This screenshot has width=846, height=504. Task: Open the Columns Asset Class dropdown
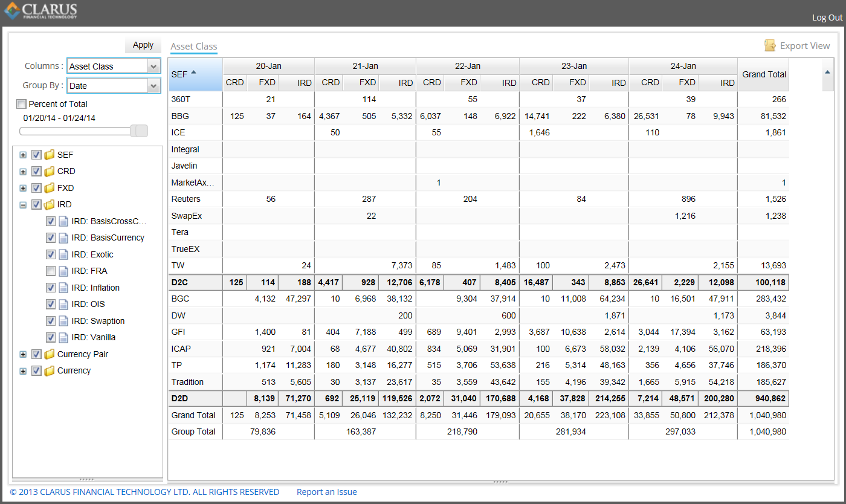[x=153, y=66]
